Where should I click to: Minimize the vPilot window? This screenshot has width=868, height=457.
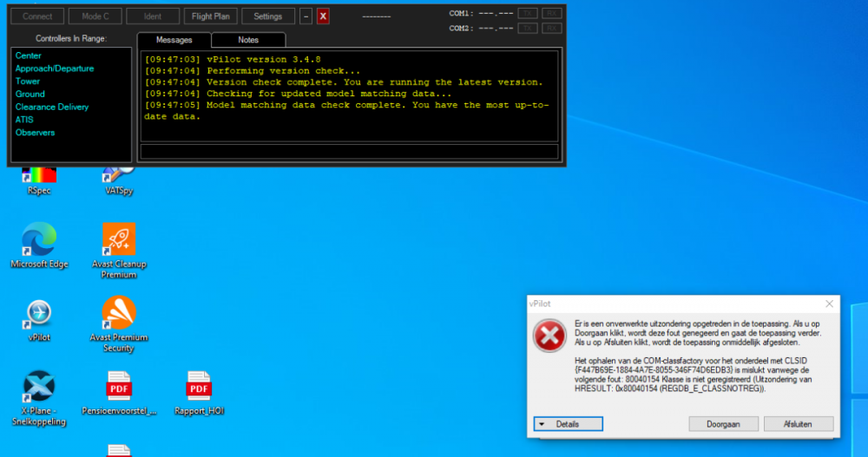point(306,16)
